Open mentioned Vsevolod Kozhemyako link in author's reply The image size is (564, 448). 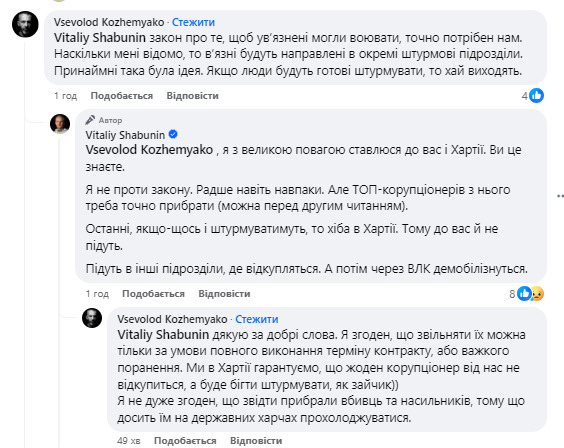pyautogui.click(x=149, y=150)
